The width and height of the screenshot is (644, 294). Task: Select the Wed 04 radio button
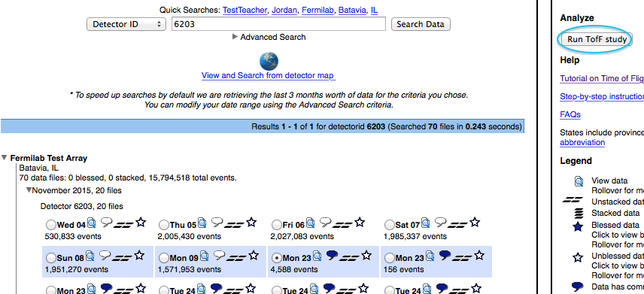coord(51,225)
